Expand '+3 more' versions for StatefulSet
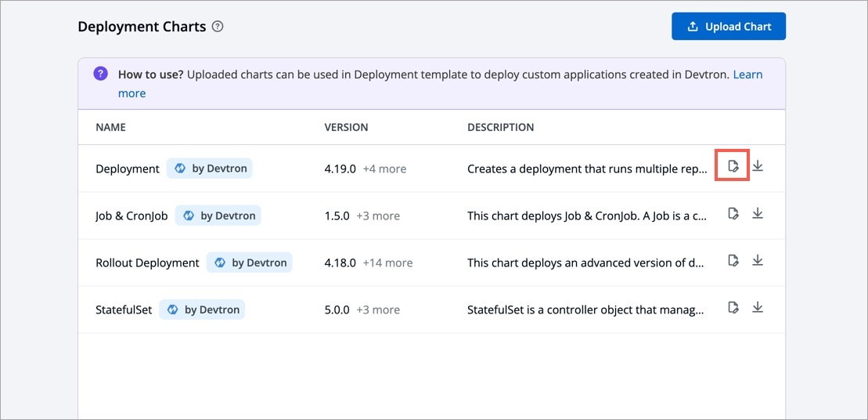868x420 pixels. (378, 310)
